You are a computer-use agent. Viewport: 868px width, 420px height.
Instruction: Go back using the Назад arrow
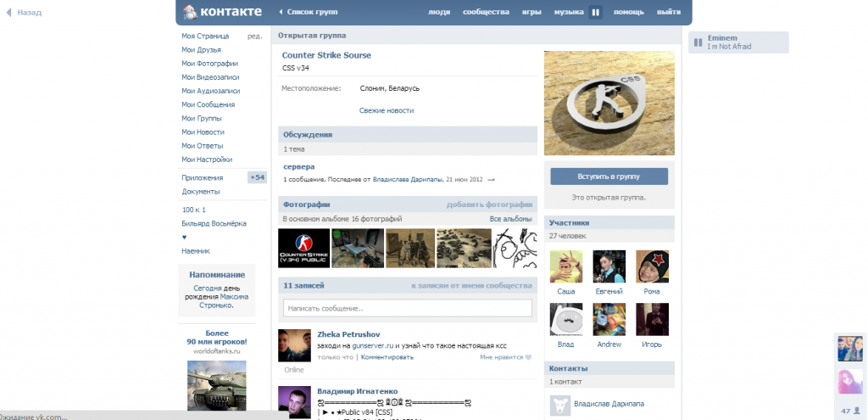point(24,13)
